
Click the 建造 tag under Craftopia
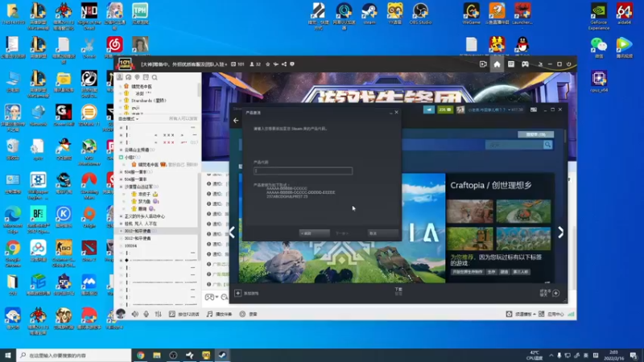(x=504, y=272)
